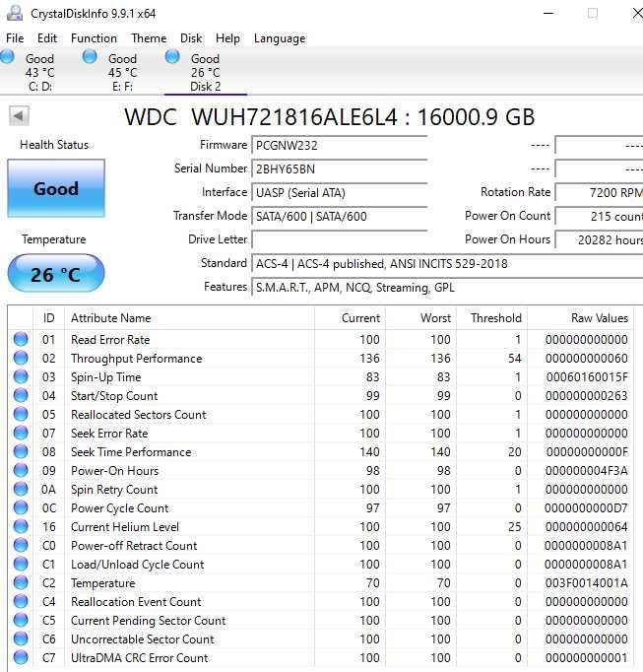Select the Temperature raw value 003F0014001A
The width and height of the screenshot is (643, 672).
point(587,583)
